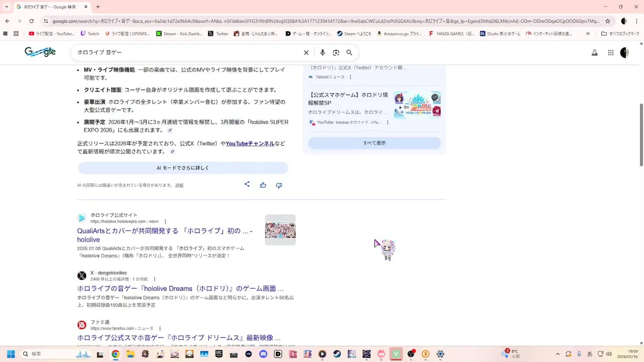Open more options for Famitsu result
Viewport: 644px width, 362px height.
[160, 328]
